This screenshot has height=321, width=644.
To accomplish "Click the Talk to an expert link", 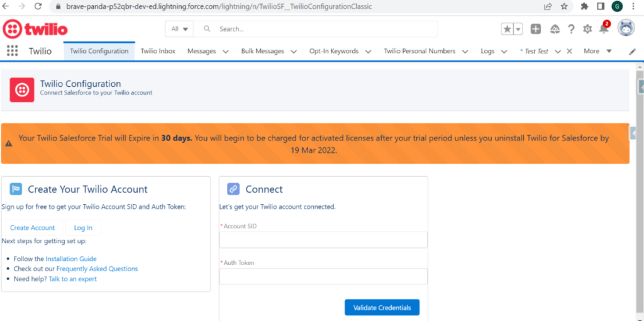I will [73, 279].
